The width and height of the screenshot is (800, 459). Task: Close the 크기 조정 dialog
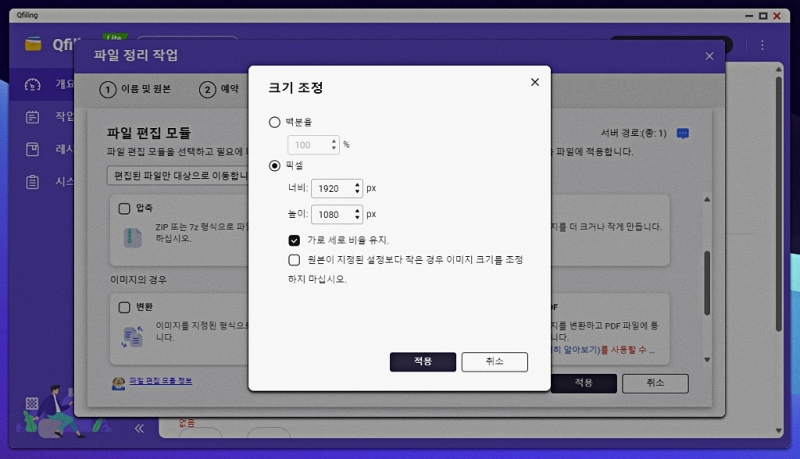click(x=534, y=83)
